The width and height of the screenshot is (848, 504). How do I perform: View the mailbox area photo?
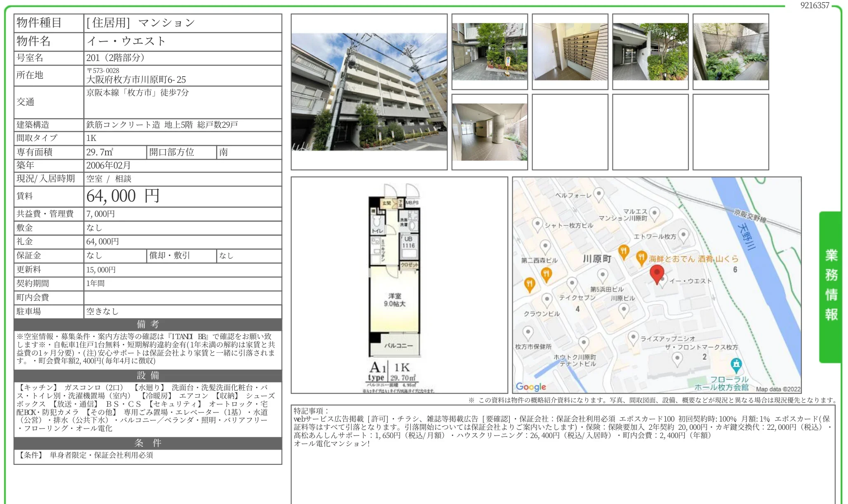tap(570, 52)
